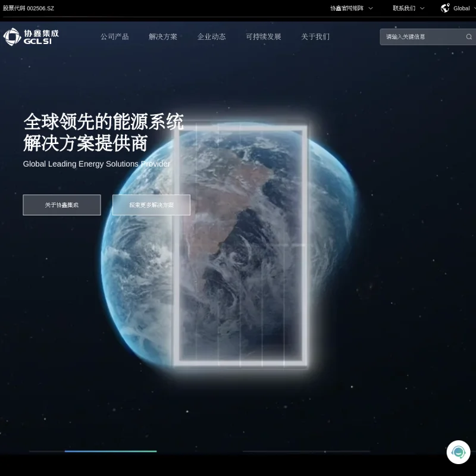Select the second carousel slide indicator
The width and height of the screenshot is (476, 476).
coord(306,452)
